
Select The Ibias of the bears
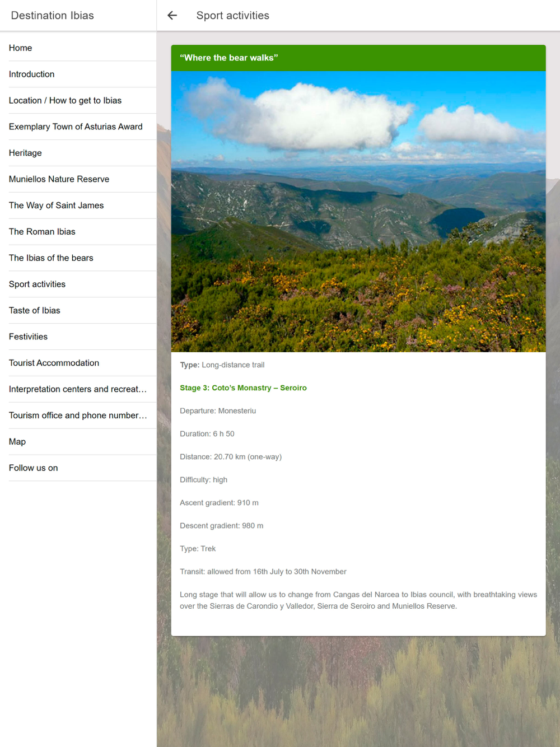point(78,259)
